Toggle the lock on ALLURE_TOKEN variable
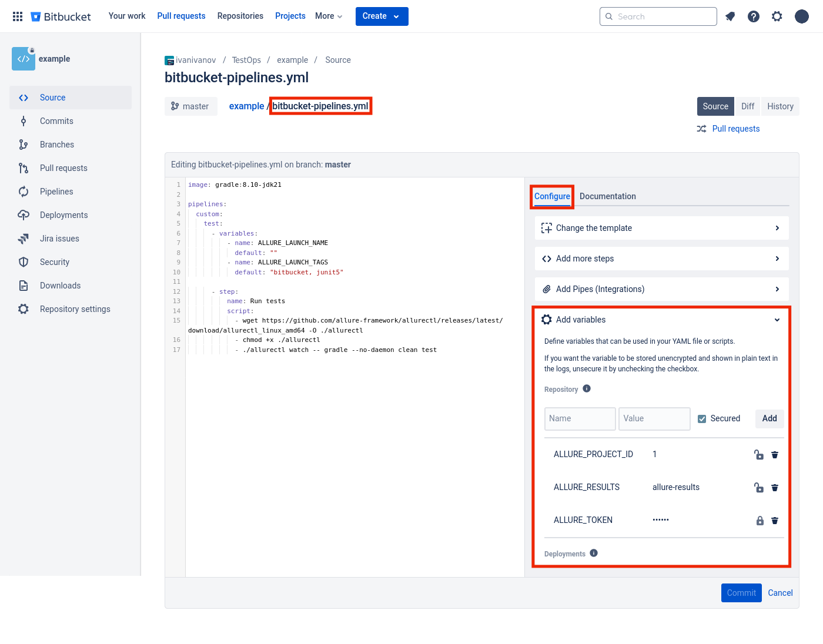Image resolution: width=823 pixels, height=644 pixels. 760,521
